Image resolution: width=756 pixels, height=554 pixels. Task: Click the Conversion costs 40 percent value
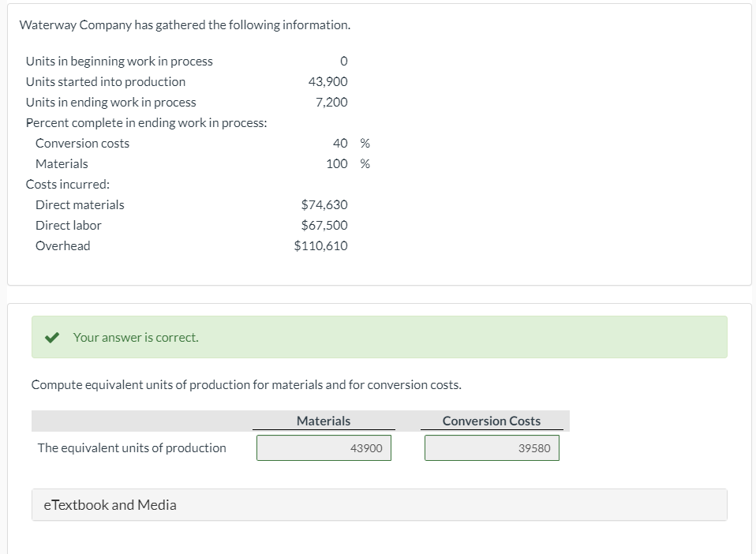340,143
